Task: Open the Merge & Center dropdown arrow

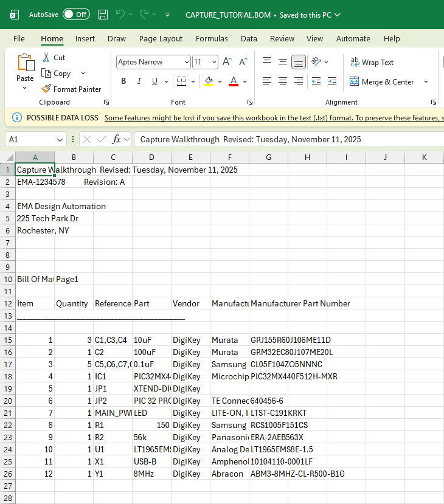Action: coord(426,81)
